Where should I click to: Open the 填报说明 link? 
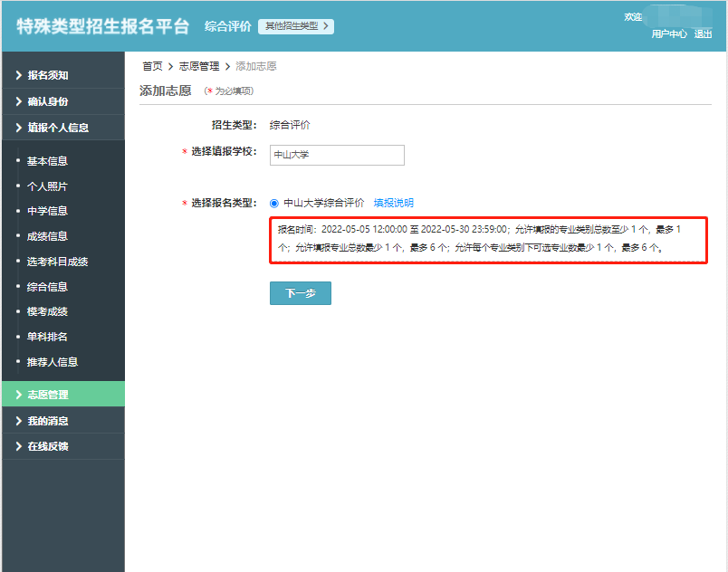(393, 203)
